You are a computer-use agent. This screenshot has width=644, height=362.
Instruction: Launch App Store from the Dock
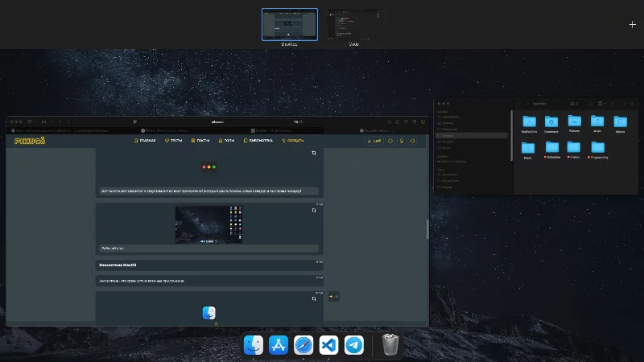point(279,345)
